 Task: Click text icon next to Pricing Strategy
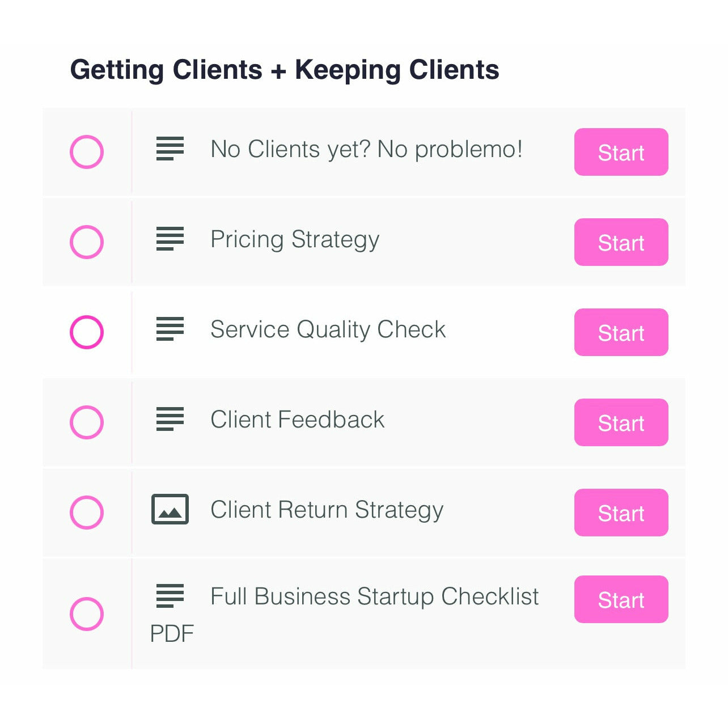[x=170, y=239]
